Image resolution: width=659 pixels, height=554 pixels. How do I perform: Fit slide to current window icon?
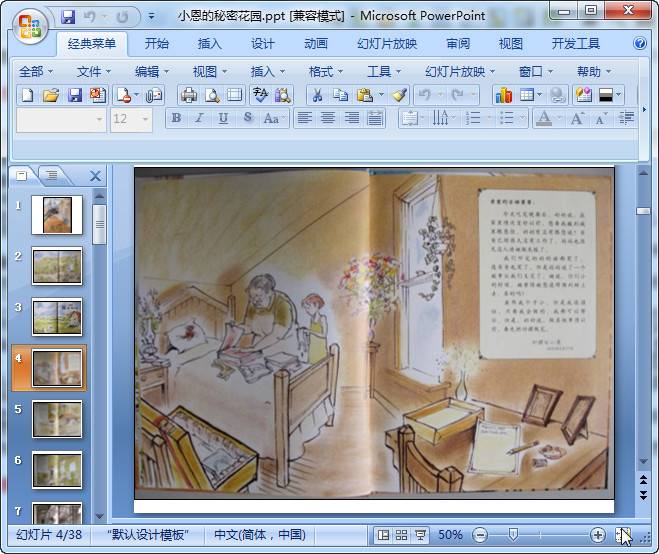click(623, 535)
